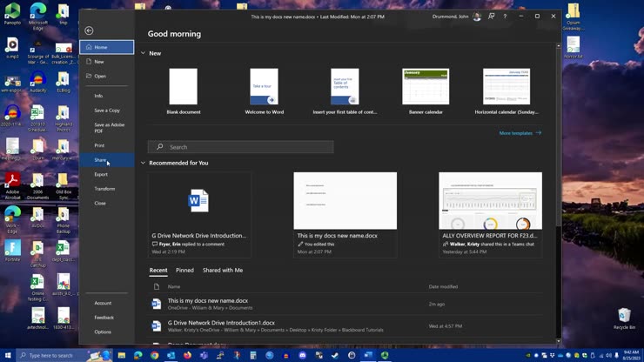Open the Home page in the sidebar

(107, 47)
